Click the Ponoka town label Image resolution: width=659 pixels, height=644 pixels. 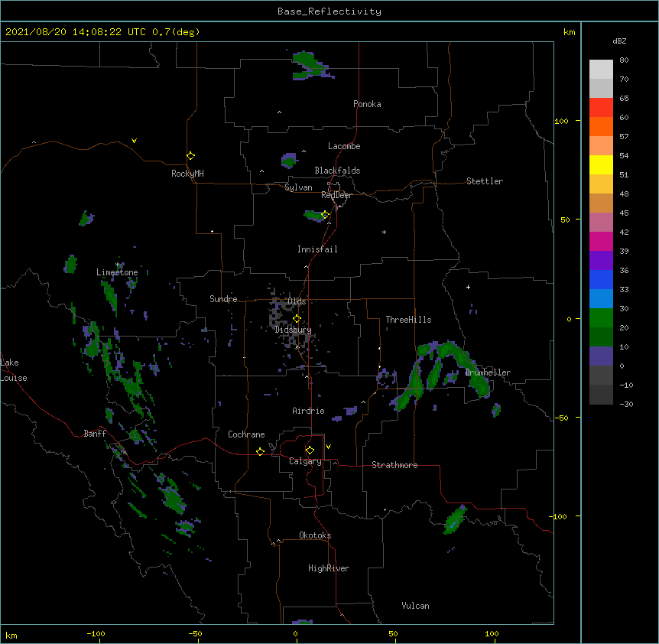367,104
